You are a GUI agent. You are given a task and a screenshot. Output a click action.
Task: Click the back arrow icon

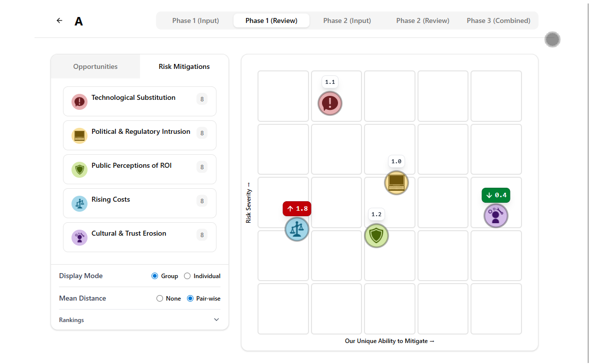coord(59,20)
